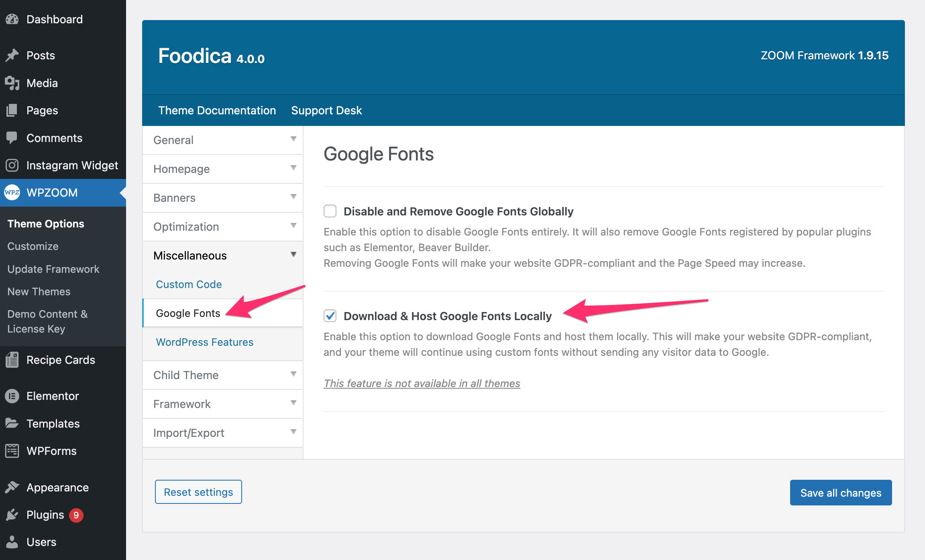Open the Posts menu label

[x=41, y=55]
